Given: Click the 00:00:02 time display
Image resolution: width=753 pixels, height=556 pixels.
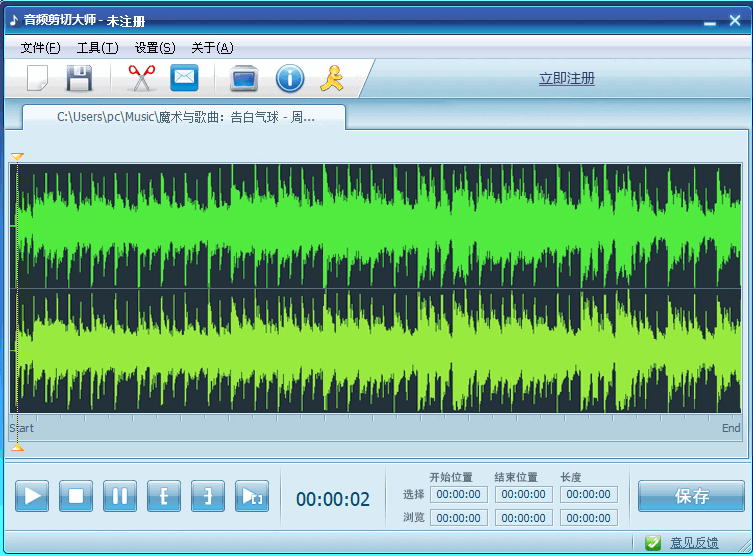Looking at the screenshot, I should click(x=333, y=499).
